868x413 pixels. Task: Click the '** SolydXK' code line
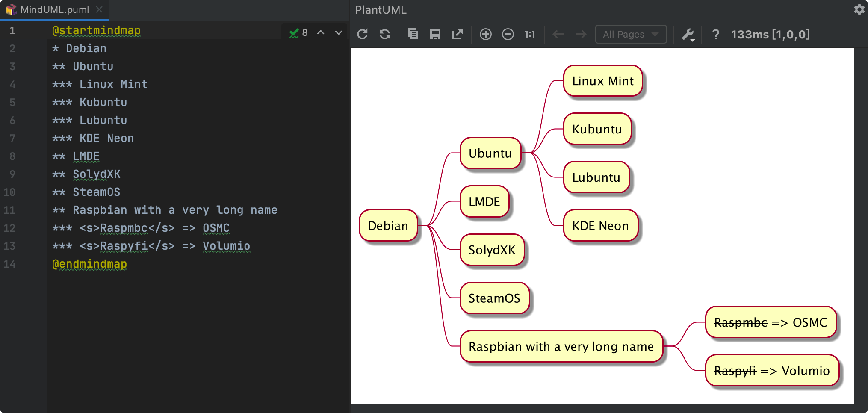[x=86, y=174]
